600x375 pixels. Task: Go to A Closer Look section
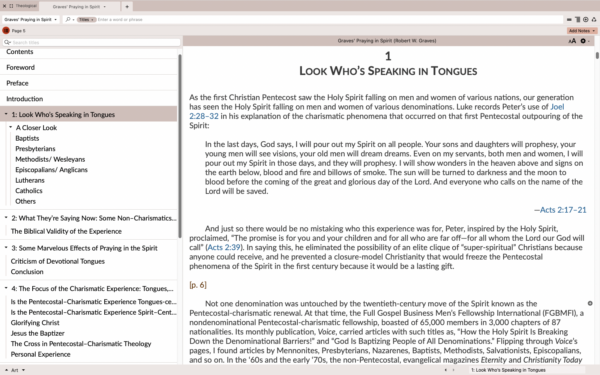click(x=36, y=128)
